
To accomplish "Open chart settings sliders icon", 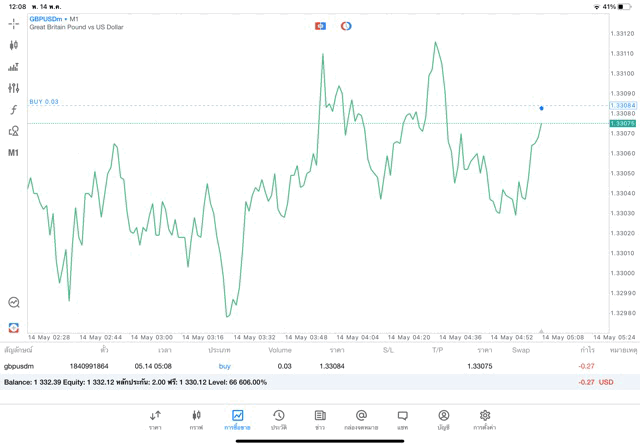I will tap(13, 88).
